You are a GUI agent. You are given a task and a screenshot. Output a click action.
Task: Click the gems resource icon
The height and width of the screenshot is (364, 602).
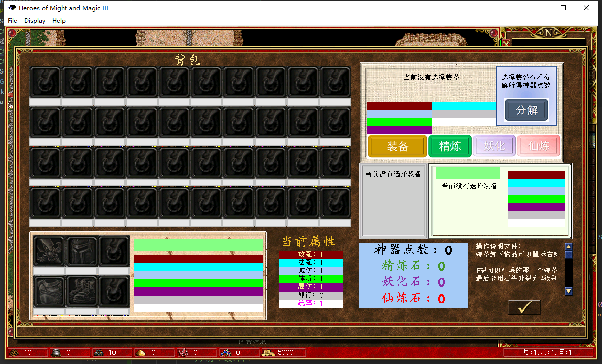pyautogui.click(x=225, y=352)
